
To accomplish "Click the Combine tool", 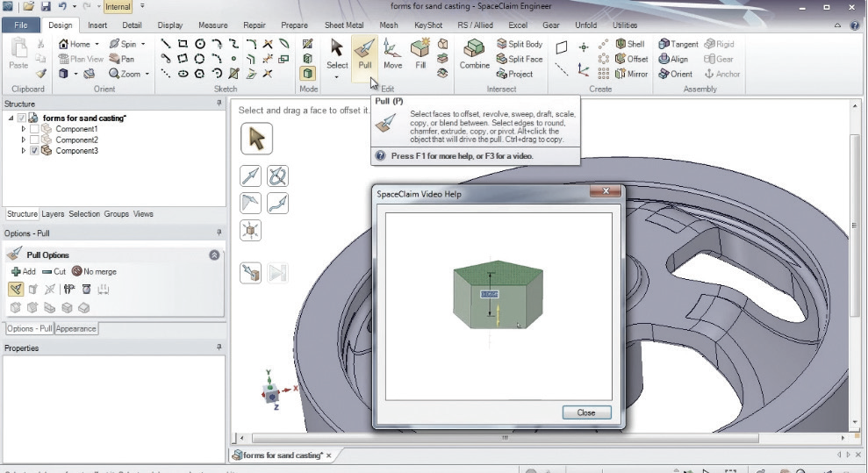I will click(475, 54).
